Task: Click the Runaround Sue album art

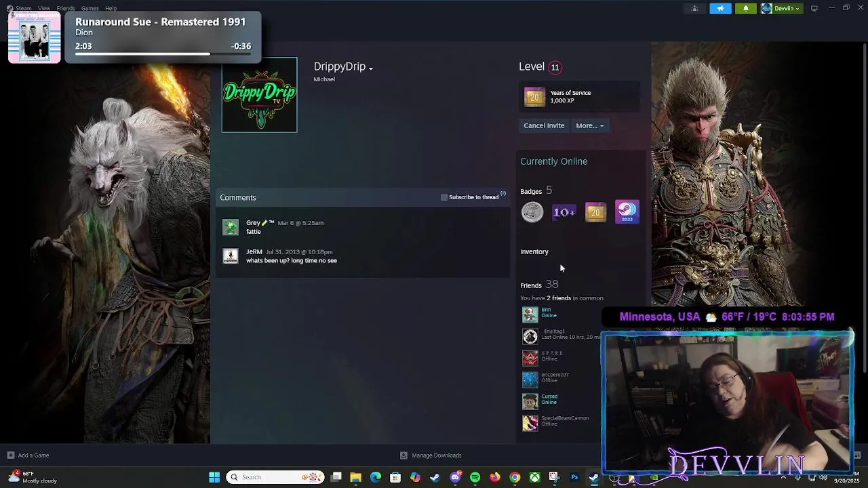Action: [35, 37]
